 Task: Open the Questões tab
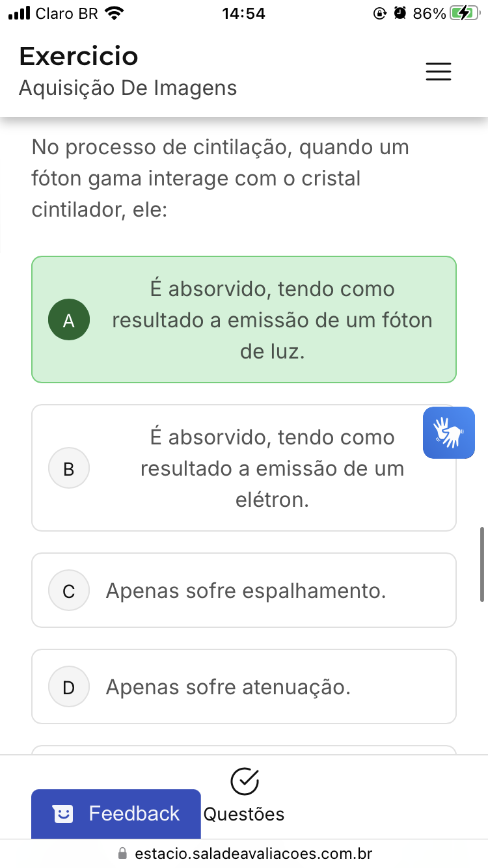(244, 813)
